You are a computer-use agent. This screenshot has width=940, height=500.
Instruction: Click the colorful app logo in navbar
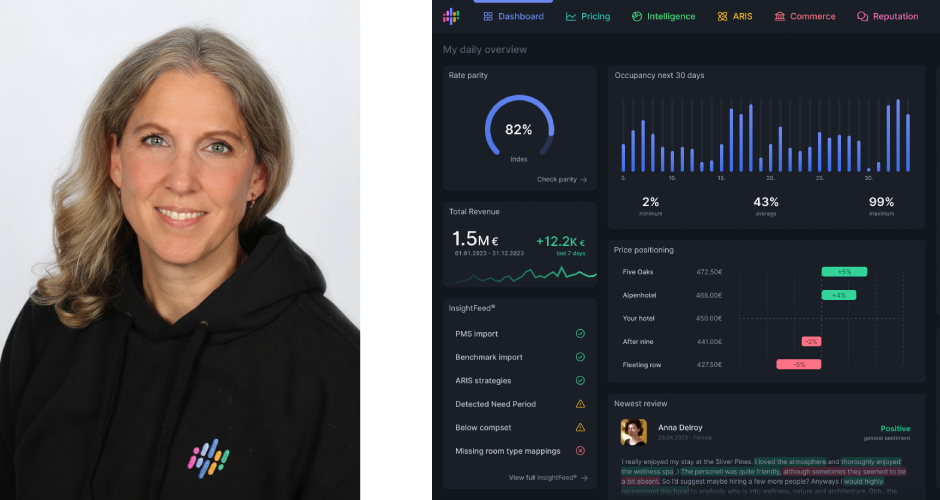click(x=451, y=16)
